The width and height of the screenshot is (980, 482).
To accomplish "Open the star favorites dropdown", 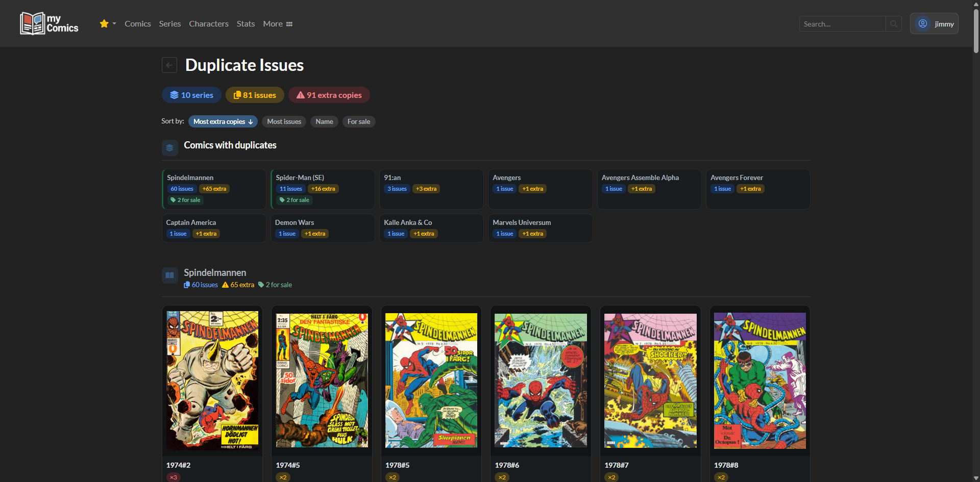I will click(x=108, y=23).
